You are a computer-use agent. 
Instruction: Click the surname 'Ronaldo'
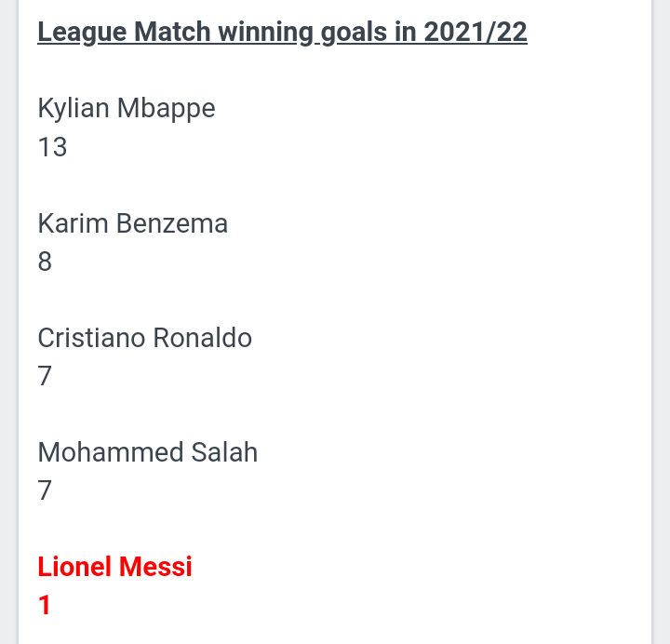[x=203, y=338]
